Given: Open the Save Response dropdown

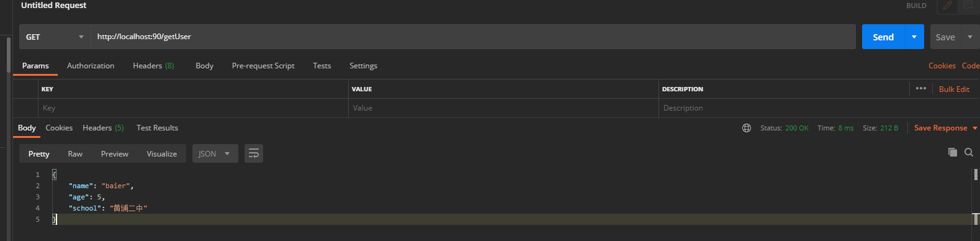Looking at the screenshot, I should [945, 128].
